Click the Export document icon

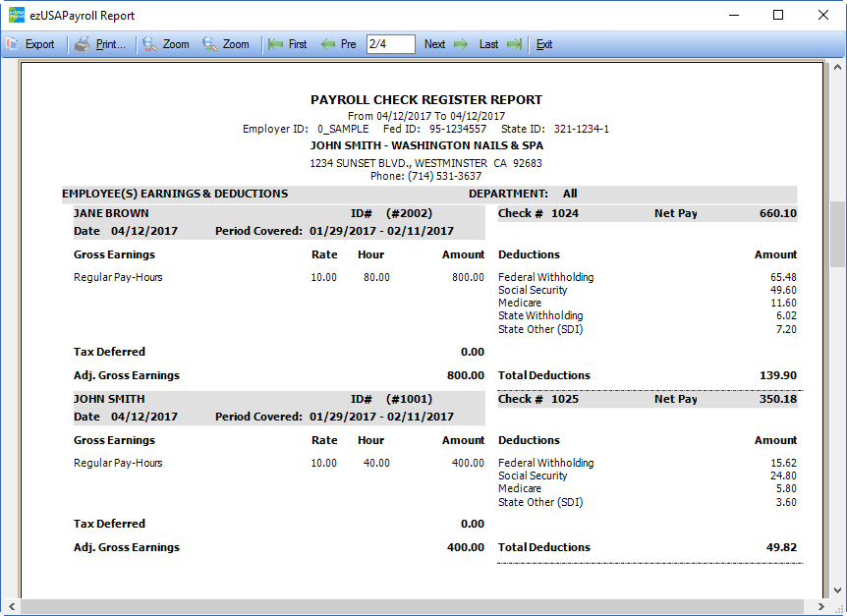pos(12,44)
